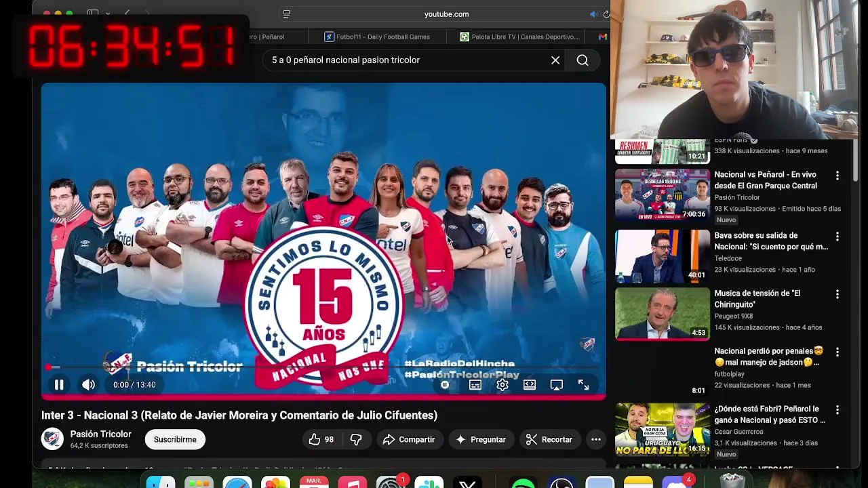The width and height of the screenshot is (868, 488).
Task: Open options menu for Nacional perdió por penales video
Action: pos(837,352)
